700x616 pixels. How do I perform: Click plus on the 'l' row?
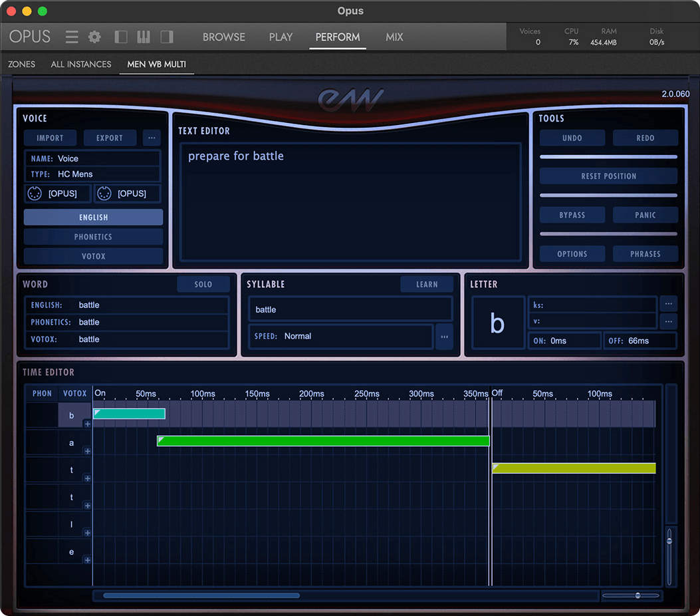click(88, 533)
